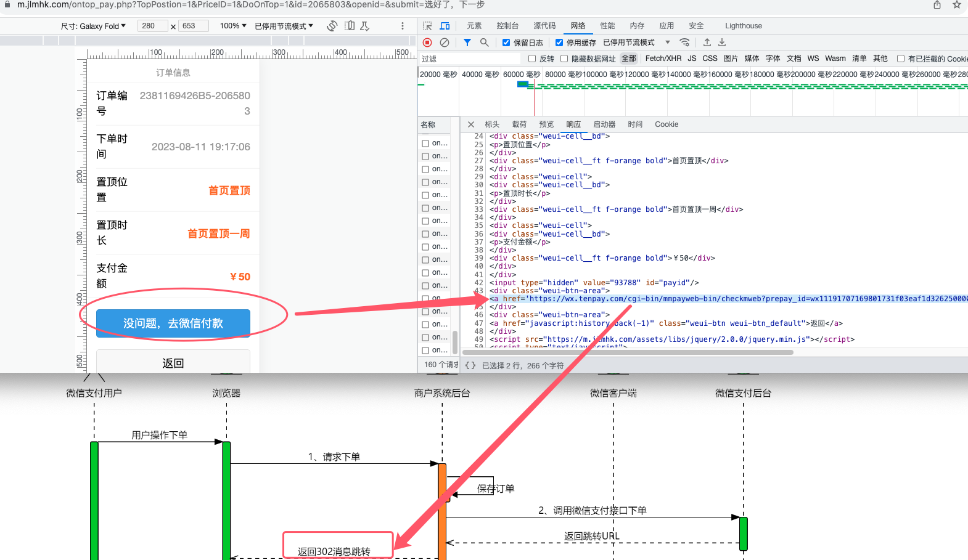
Task: Filter requests by CSS type
Action: [x=710, y=59]
